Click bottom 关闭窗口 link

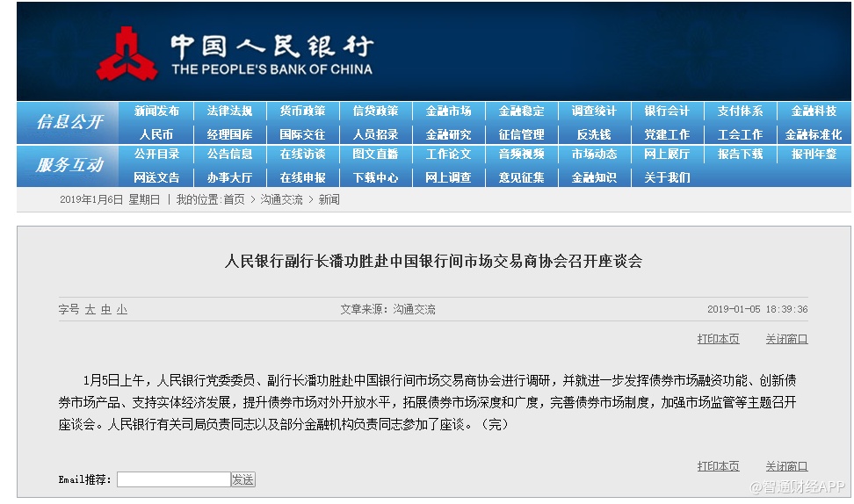(x=786, y=466)
